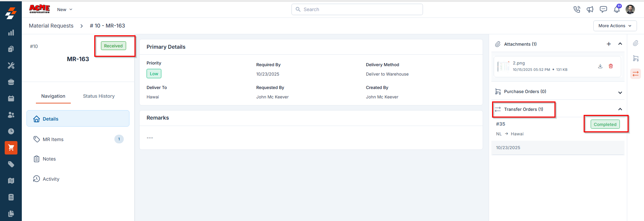The image size is (644, 221).
Task: Click the Received status badge
Action: (113, 46)
